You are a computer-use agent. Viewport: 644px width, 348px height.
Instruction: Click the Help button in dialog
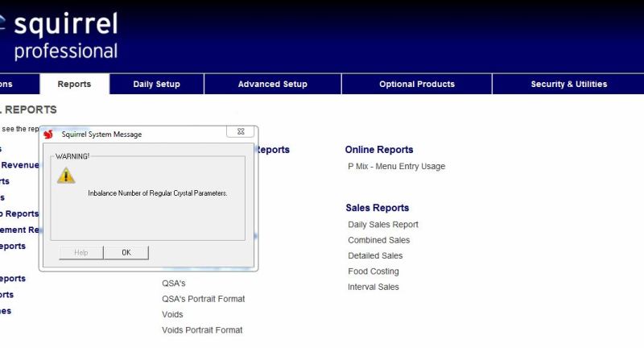[x=81, y=253]
